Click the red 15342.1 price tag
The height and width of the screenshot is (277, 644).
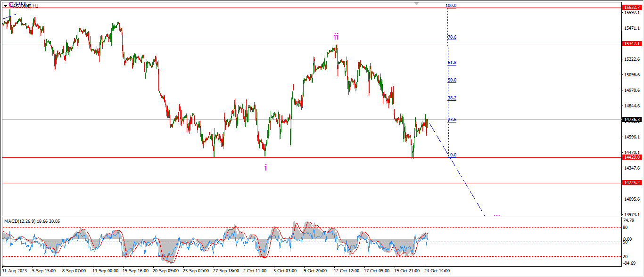(631, 44)
